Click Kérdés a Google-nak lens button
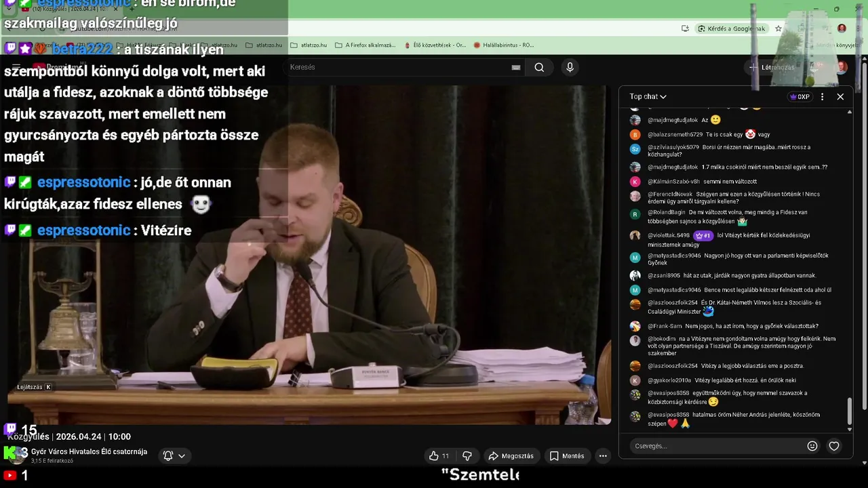This screenshot has width=868, height=488. pyautogui.click(x=732, y=28)
